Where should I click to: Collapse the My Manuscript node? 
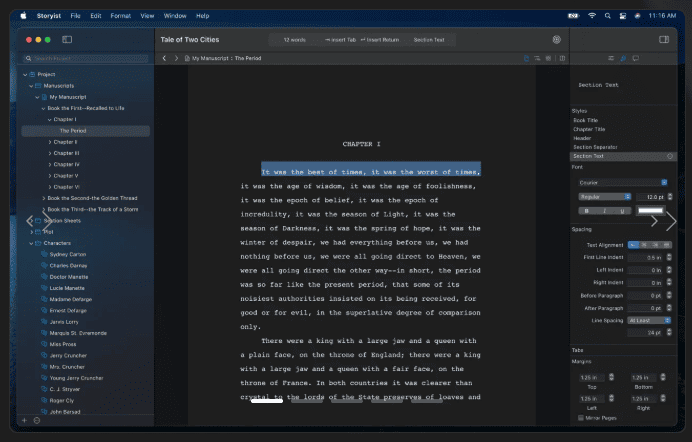click(x=37, y=97)
